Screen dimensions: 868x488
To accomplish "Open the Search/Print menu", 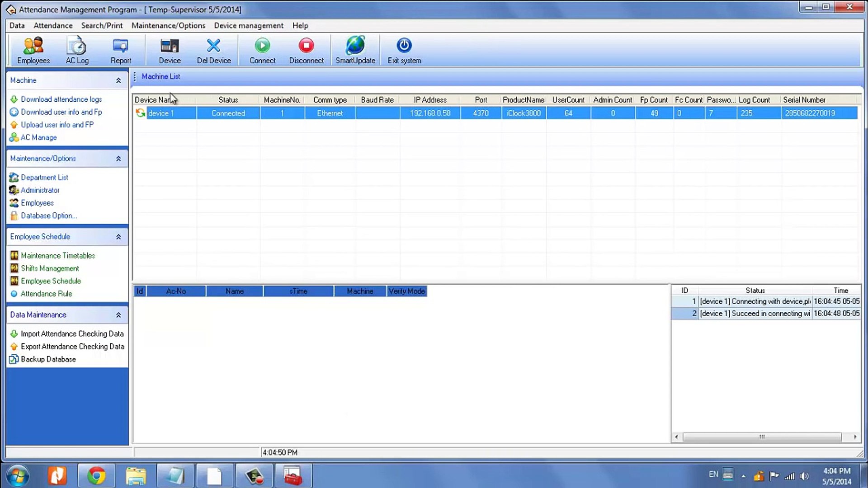I will point(102,26).
